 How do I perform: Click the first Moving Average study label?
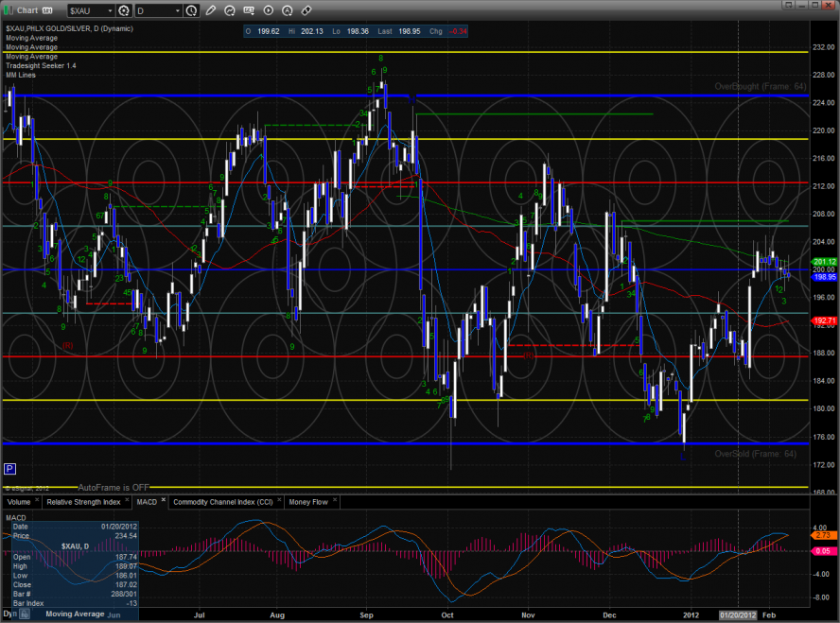[x=31, y=38]
